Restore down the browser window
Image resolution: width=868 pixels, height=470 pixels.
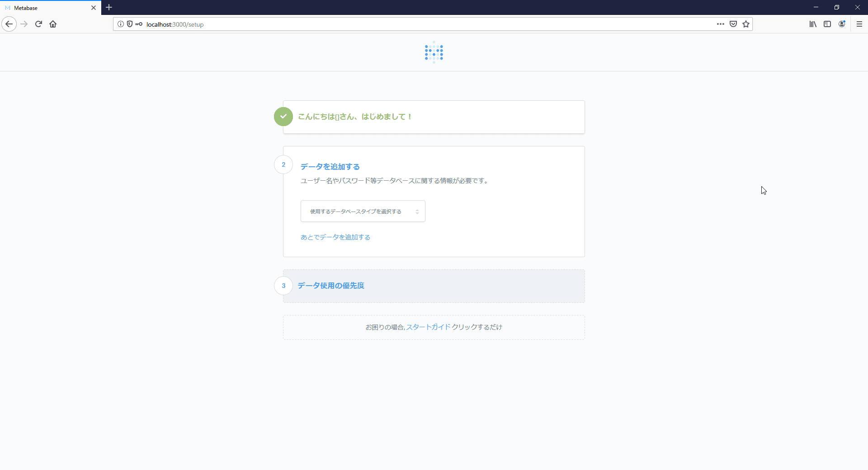pos(837,7)
